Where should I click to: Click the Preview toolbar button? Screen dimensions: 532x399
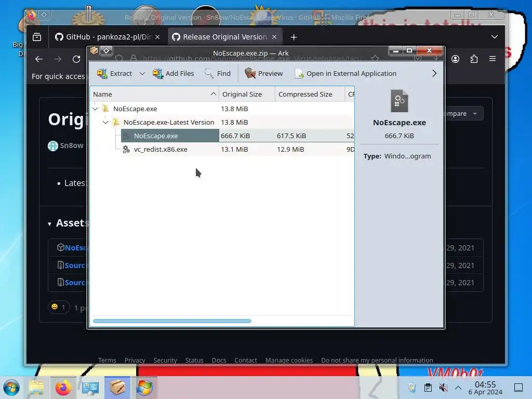(x=263, y=73)
